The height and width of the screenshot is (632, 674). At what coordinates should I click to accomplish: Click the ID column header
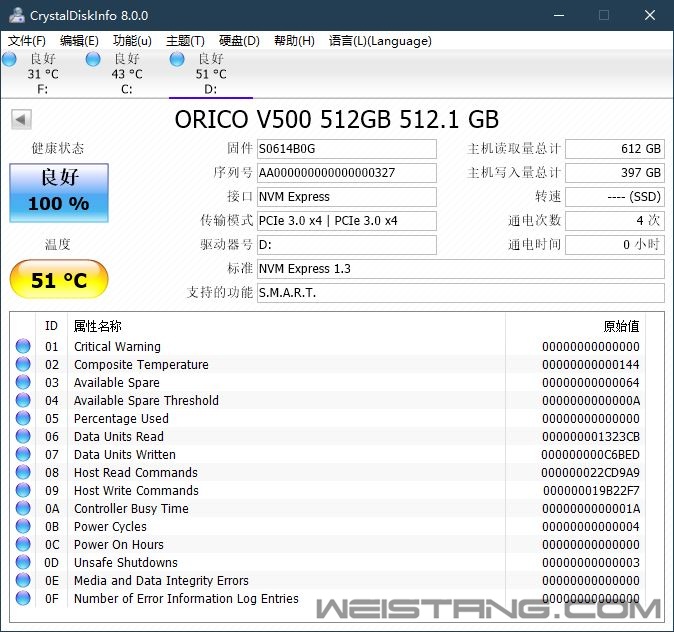[x=51, y=326]
